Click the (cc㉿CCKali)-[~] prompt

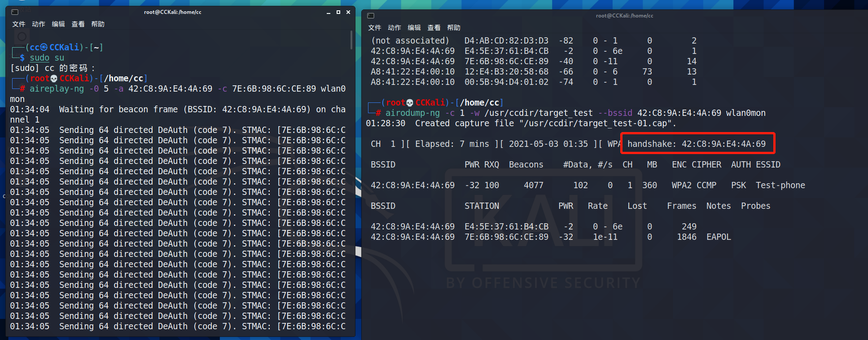tap(64, 47)
